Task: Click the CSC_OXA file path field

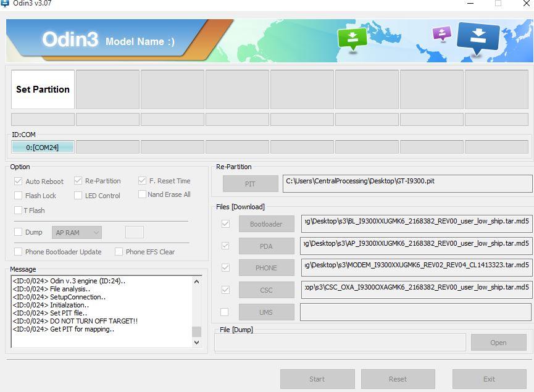Action: [417, 290]
